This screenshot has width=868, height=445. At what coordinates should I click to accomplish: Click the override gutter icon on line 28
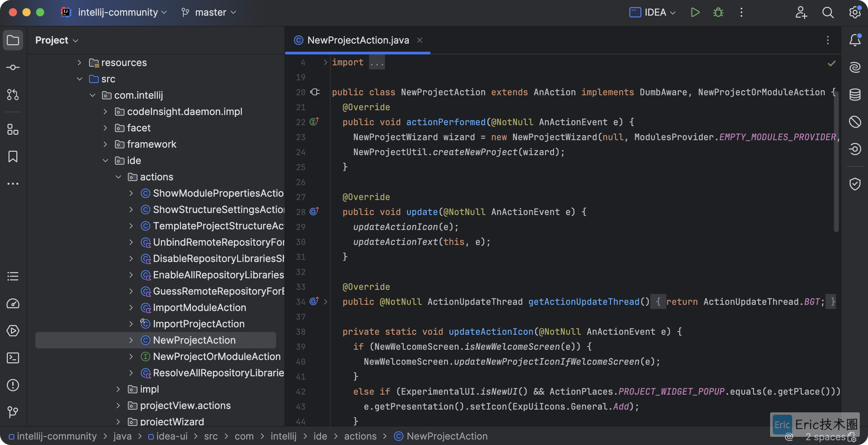pyautogui.click(x=314, y=211)
